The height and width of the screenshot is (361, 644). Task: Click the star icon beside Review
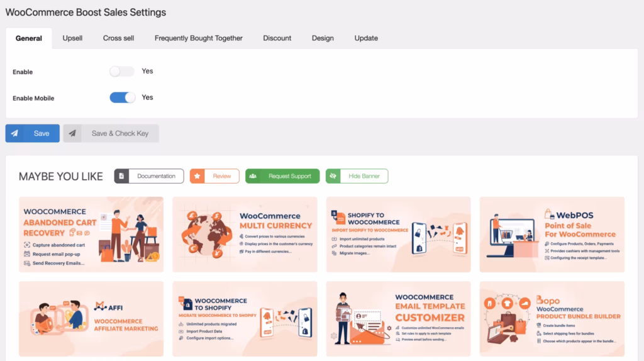[197, 176]
